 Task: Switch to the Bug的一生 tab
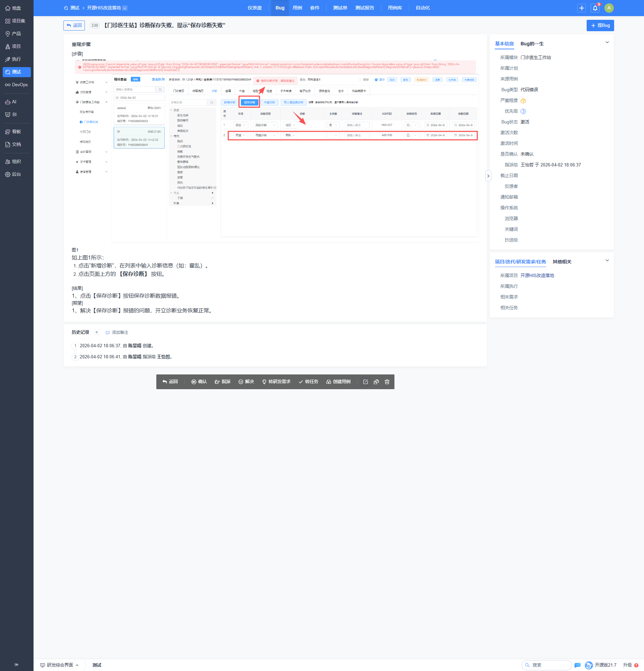point(532,44)
